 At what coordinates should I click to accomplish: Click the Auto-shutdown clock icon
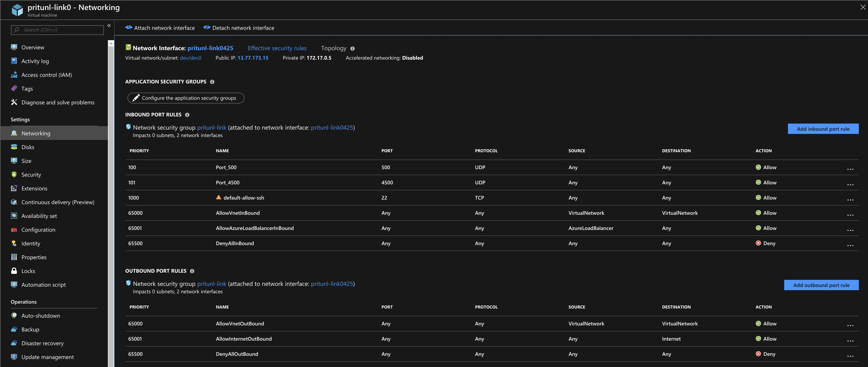click(14, 315)
